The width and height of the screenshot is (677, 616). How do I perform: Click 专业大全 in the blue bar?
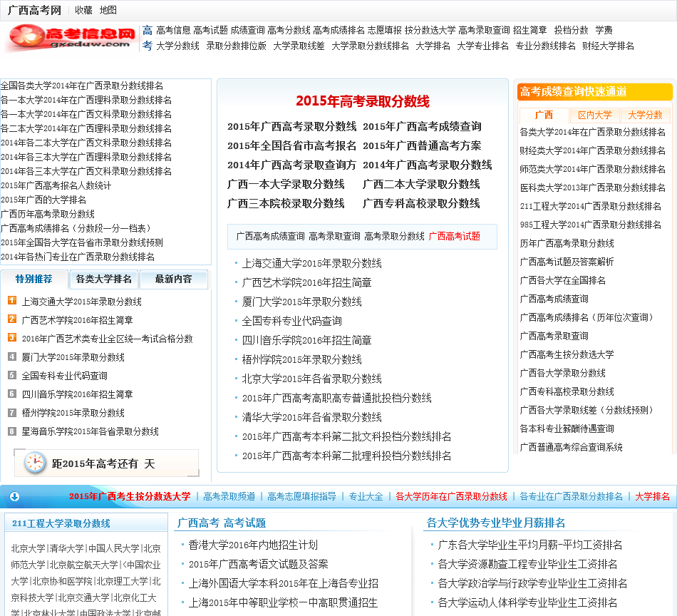click(366, 496)
